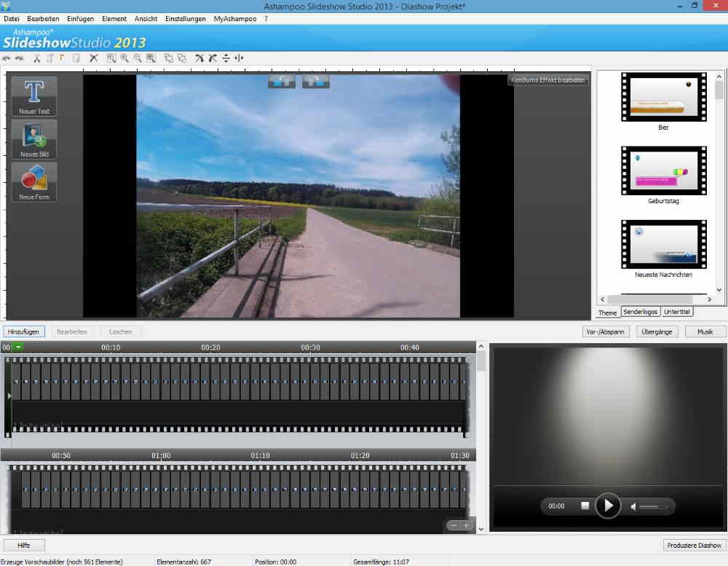The width and height of the screenshot is (728, 566).
Task: Zoom out the timeline with minus button
Action: pos(453,525)
